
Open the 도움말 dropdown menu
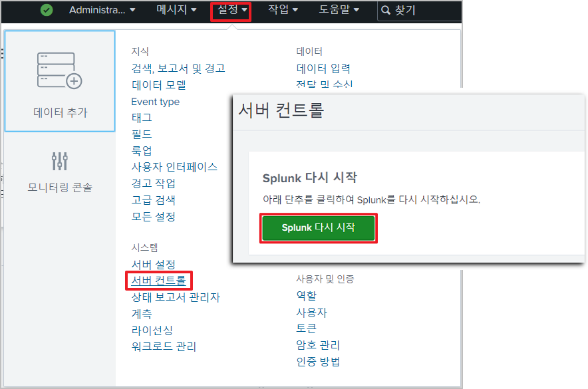(x=339, y=10)
